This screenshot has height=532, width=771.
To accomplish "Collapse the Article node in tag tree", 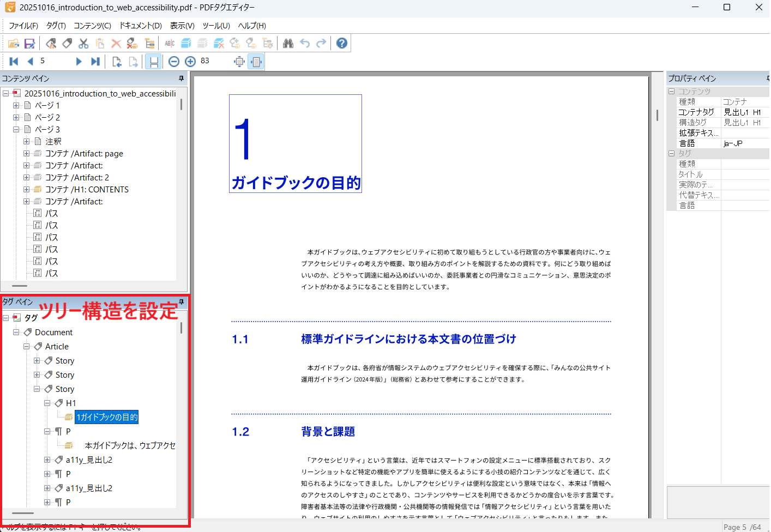I will pyautogui.click(x=26, y=347).
